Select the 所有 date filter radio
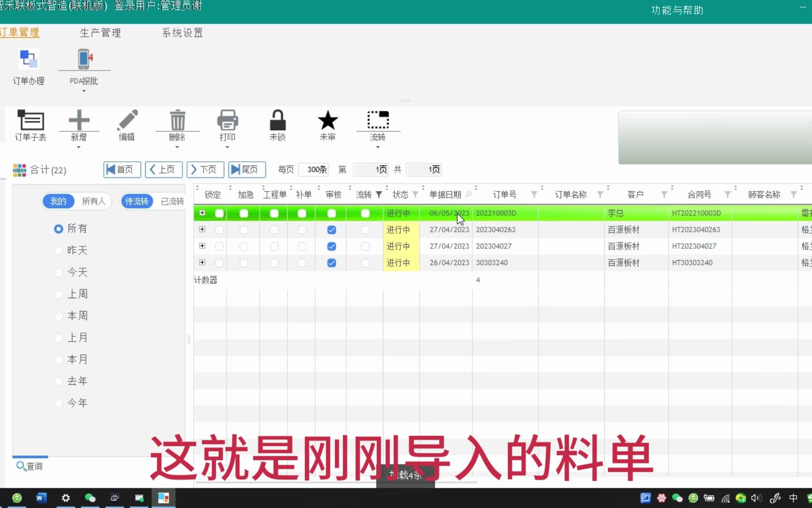 coord(59,229)
